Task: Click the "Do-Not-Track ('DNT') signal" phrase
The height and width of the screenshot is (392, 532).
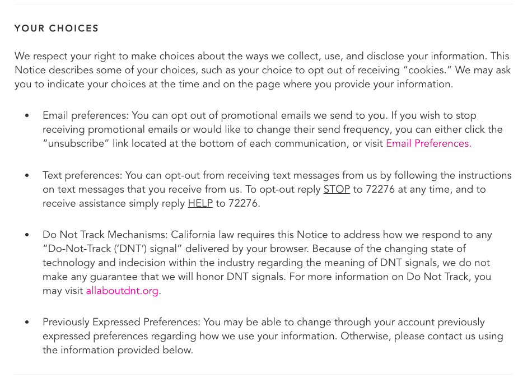Action: coord(113,249)
